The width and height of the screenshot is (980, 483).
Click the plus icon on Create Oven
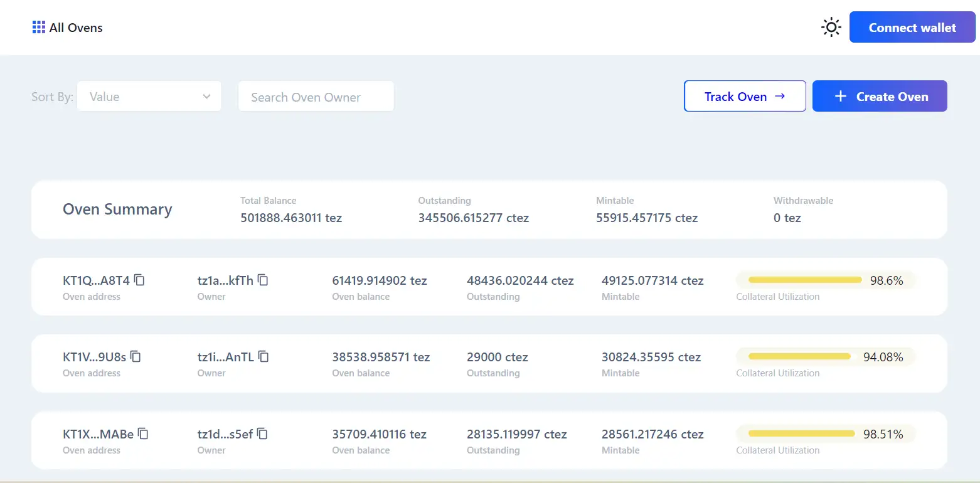pyautogui.click(x=840, y=97)
